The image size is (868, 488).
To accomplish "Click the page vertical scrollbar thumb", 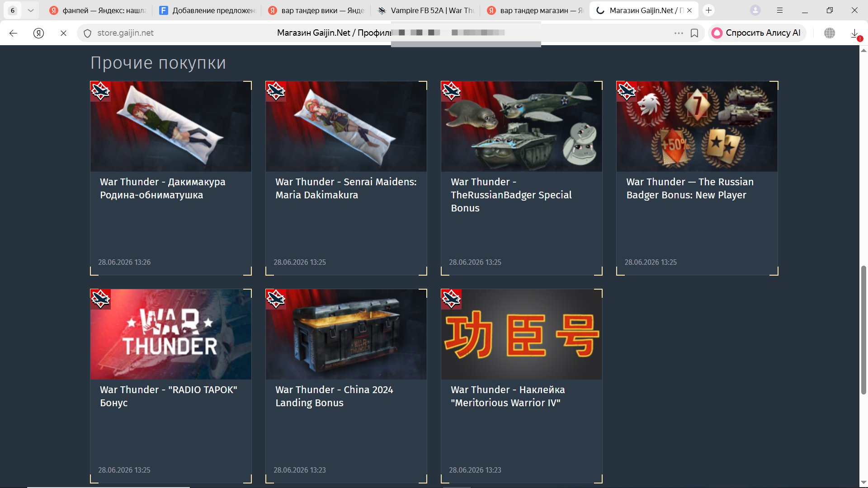I will (863, 330).
